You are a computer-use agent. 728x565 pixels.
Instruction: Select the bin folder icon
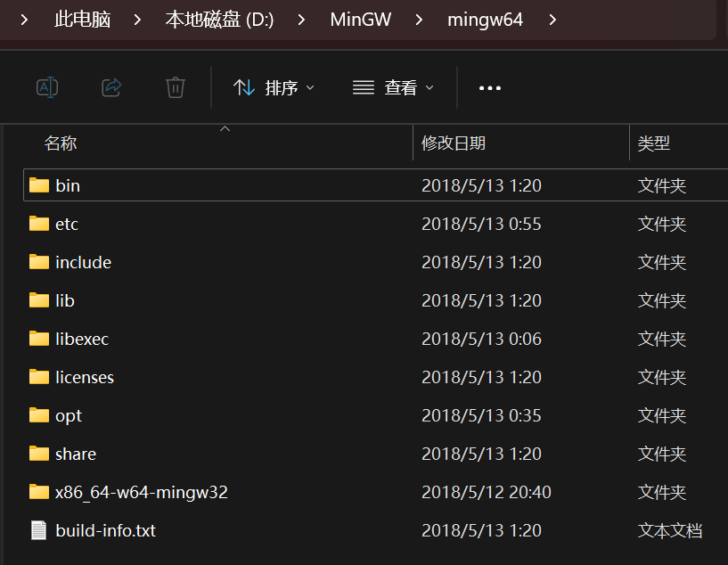[x=39, y=184]
